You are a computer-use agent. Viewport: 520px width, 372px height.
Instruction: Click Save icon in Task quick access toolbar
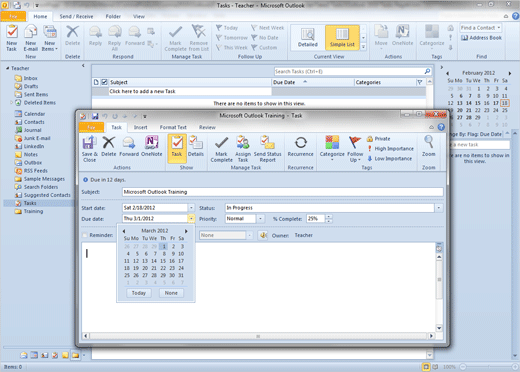point(95,116)
